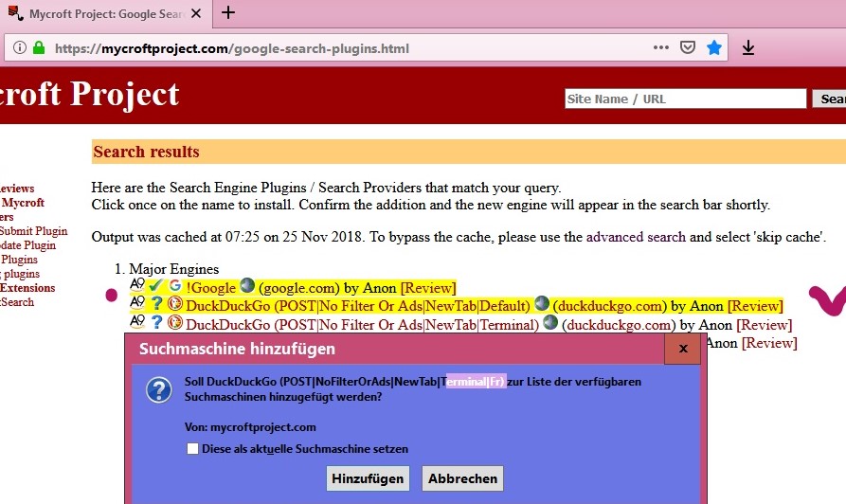Click the A9 icon in the DuckDuckGo Default row
Image resolution: width=846 pixels, height=504 pixels.
click(137, 303)
